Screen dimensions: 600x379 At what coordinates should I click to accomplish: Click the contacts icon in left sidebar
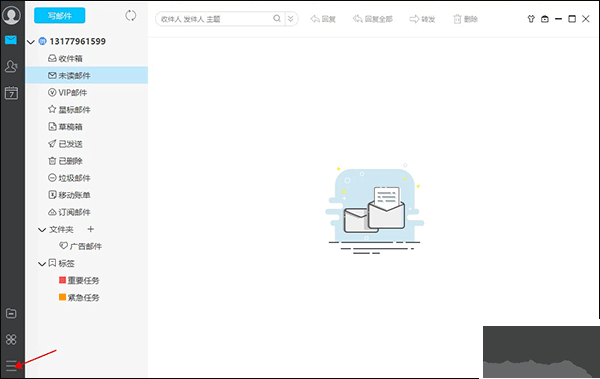pos(11,66)
